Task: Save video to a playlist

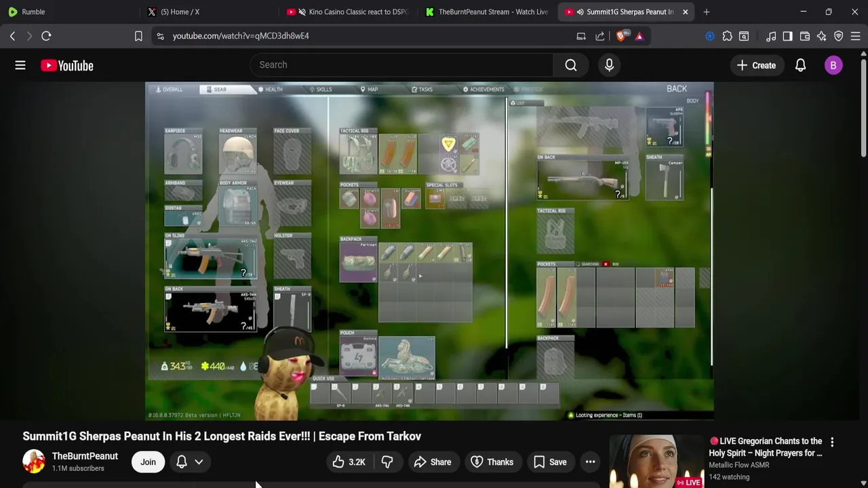Action: coord(550,462)
